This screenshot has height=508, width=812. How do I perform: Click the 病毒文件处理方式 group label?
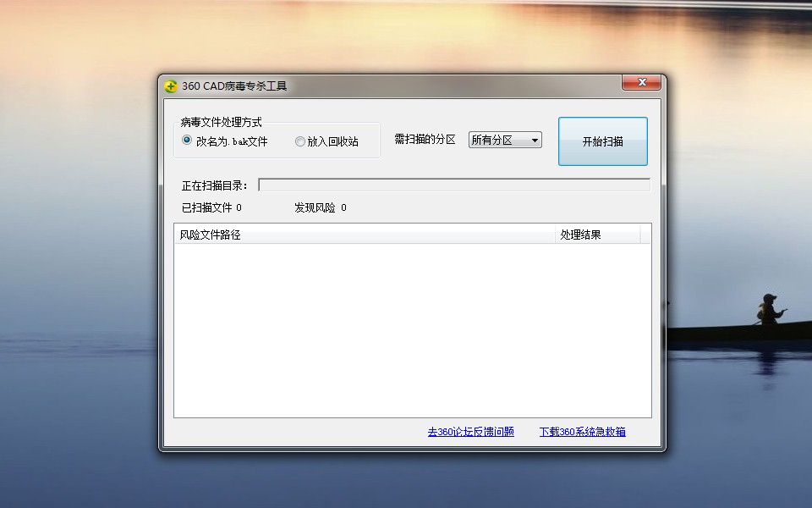221,123
